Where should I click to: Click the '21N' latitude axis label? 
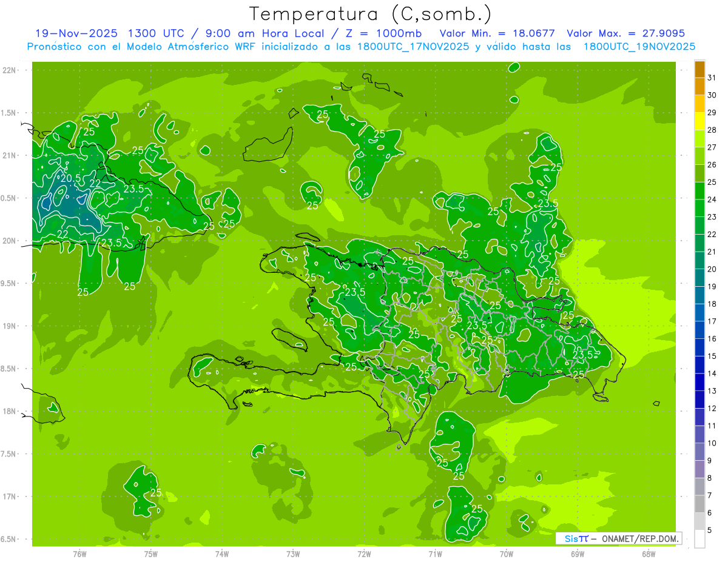(x=10, y=155)
